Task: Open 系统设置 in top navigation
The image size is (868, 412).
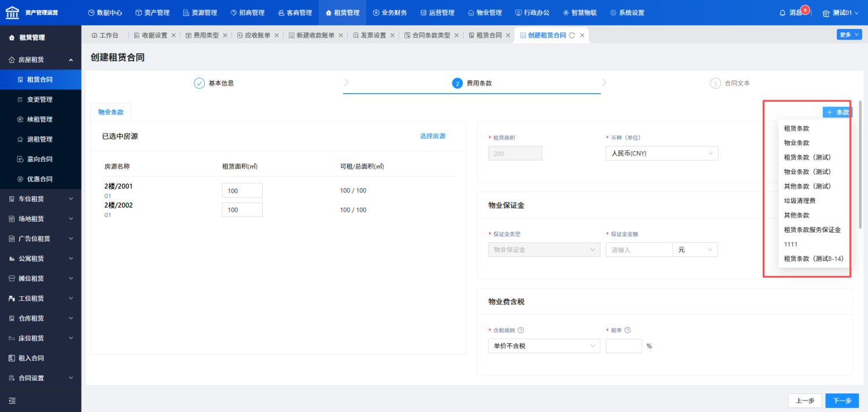Action: coord(627,13)
